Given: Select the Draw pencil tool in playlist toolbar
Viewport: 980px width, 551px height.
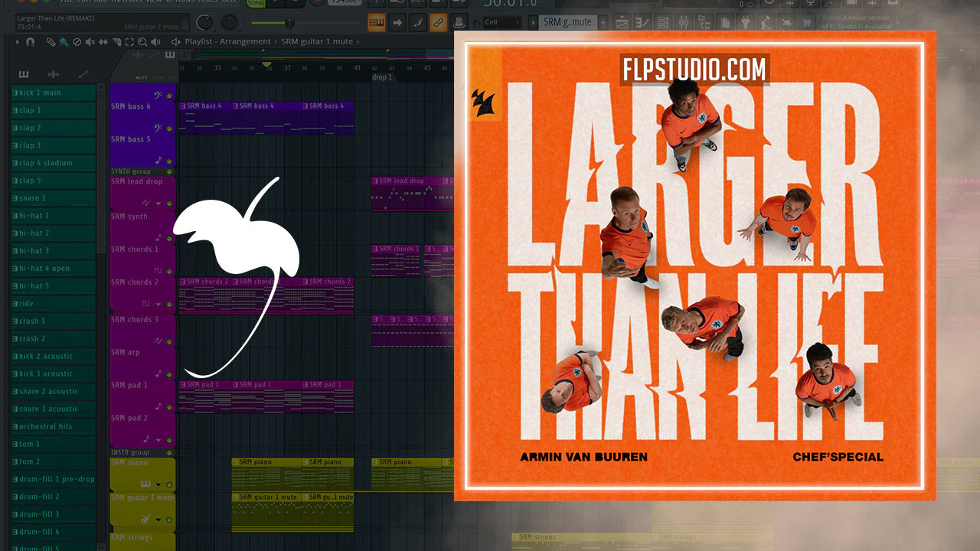Looking at the screenshot, I should point(51,42).
